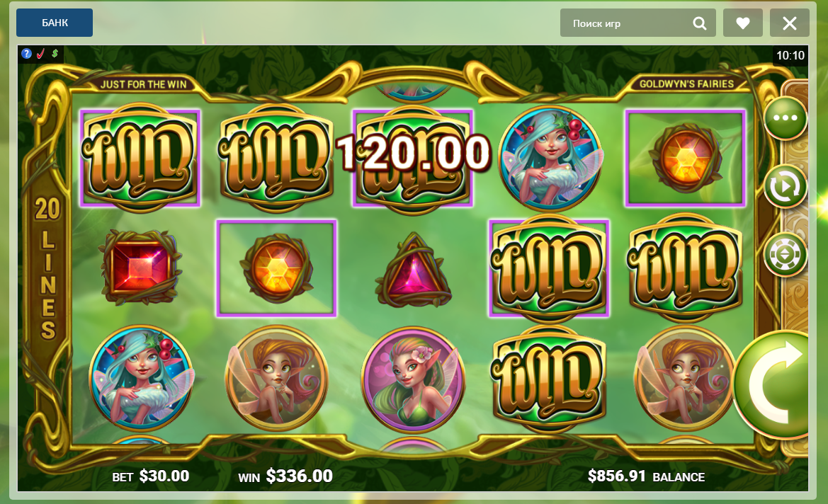Close the game with the X button
The image size is (828, 504).
(x=790, y=23)
